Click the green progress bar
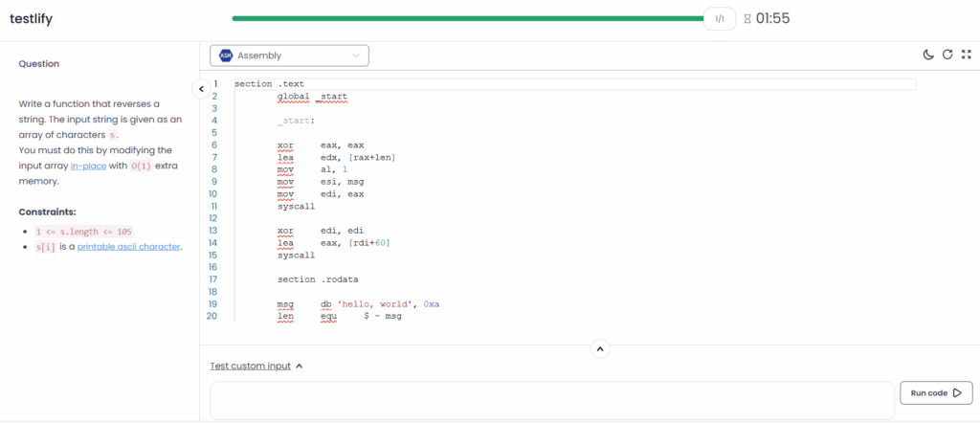This screenshot has height=423, width=980. pos(468,19)
